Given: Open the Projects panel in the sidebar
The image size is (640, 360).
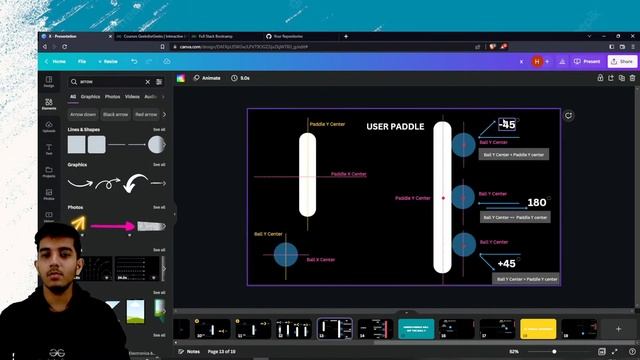Looking at the screenshot, I should [x=49, y=172].
